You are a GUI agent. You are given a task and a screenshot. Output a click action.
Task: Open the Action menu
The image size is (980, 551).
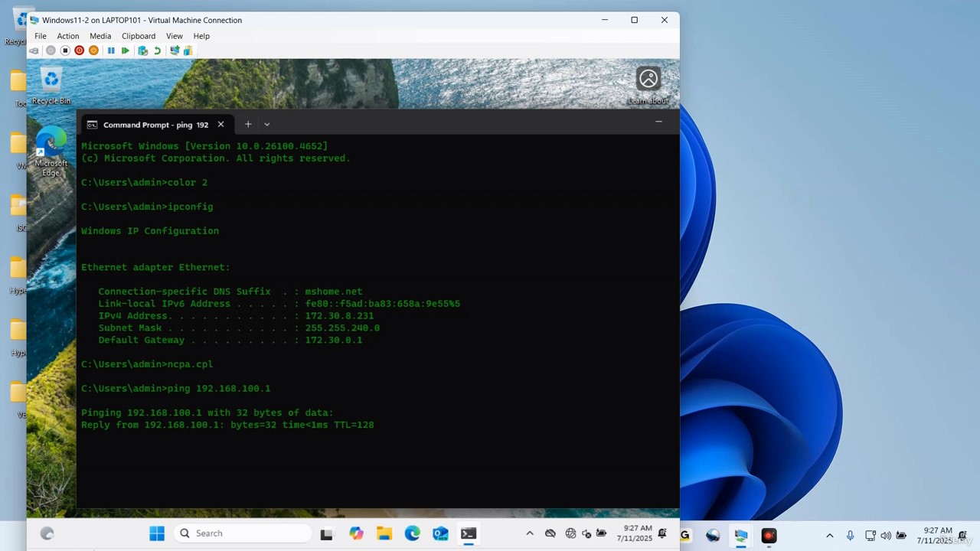67,36
